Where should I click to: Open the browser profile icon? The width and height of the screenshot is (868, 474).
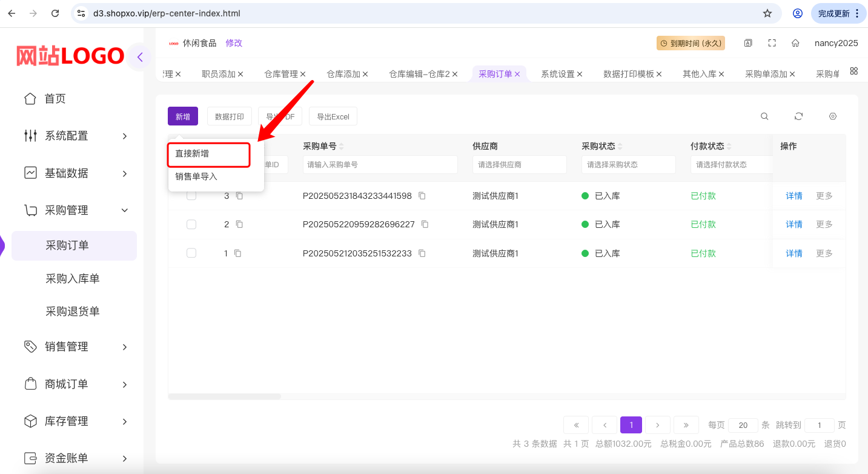tap(798, 13)
